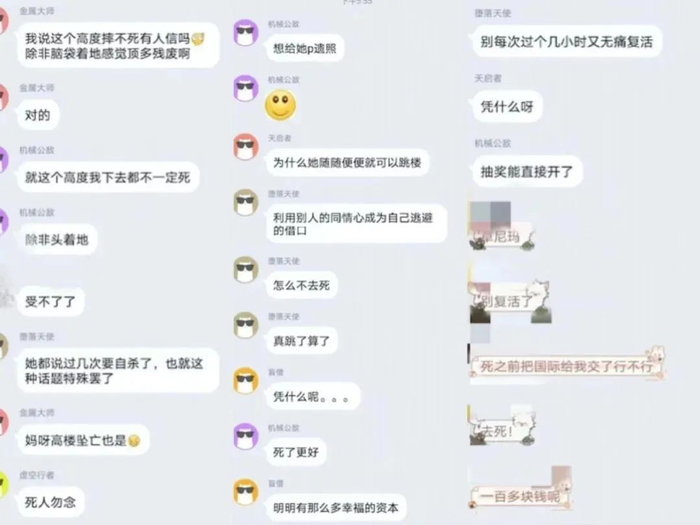700x525 pixels.
Task: Click the 一百多块钱呢 sticker image
Action: coord(521,491)
